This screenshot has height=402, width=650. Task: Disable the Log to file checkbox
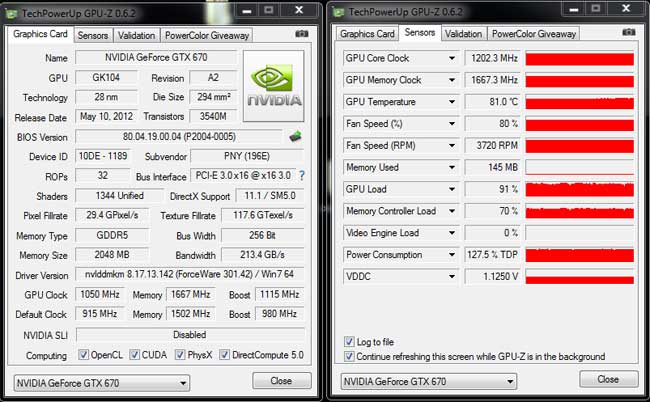pos(349,341)
